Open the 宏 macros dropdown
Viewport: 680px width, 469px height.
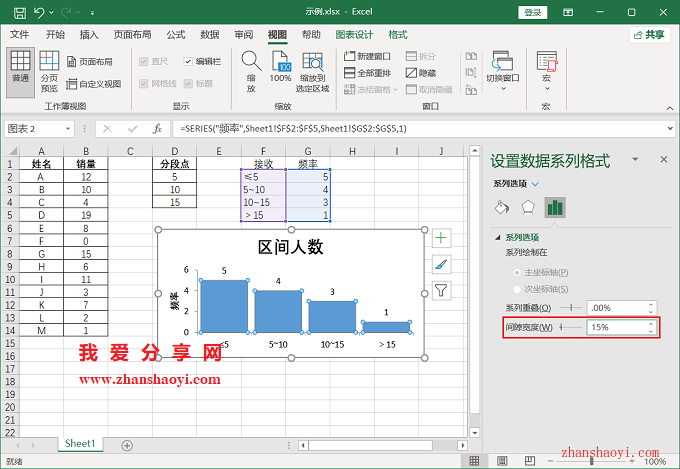[x=546, y=71]
